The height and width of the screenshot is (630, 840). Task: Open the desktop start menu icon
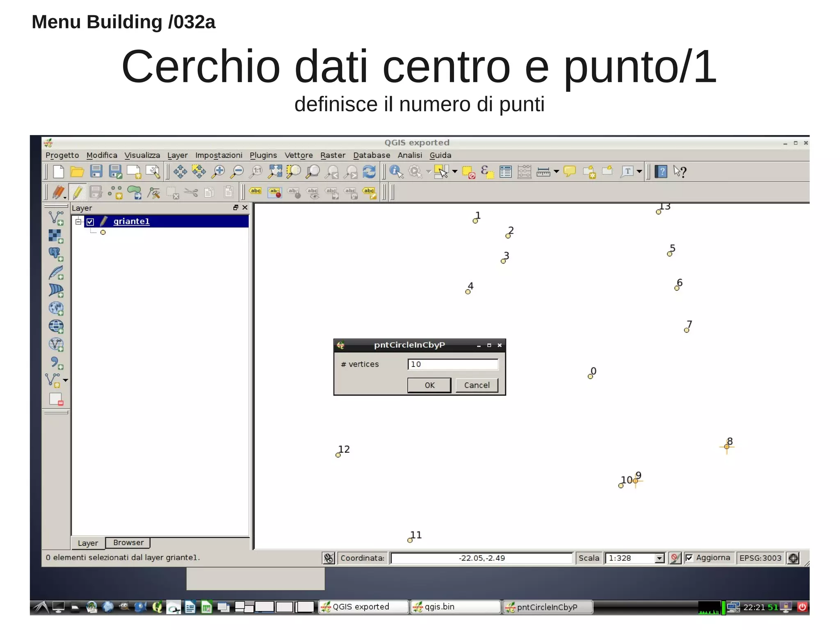pos(41,607)
